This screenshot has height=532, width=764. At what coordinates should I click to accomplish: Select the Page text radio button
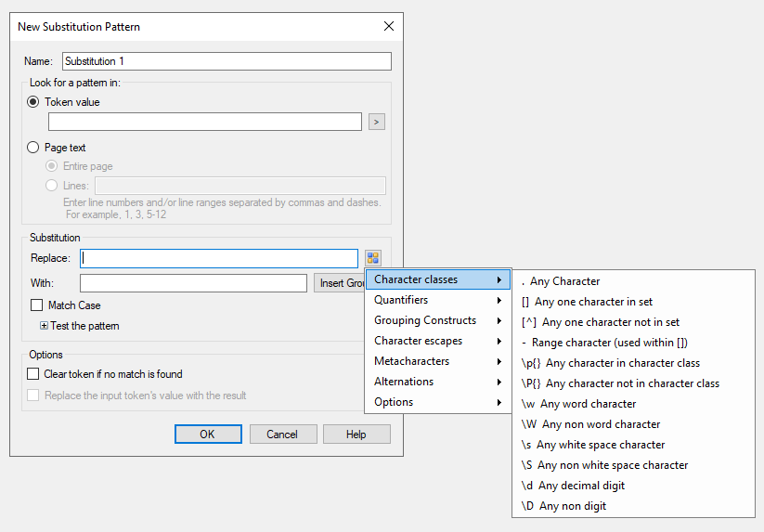(34, 148)
